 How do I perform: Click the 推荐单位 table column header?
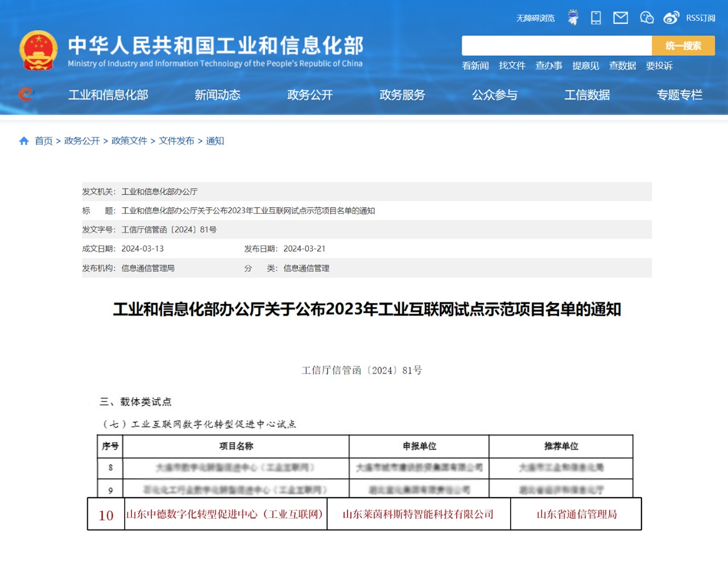click(x=561, y=446)
